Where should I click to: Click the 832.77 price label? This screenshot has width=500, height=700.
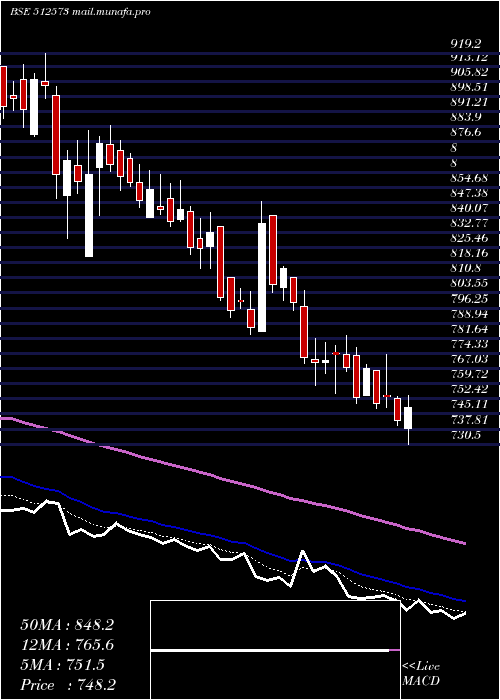[x=469, y=222]
